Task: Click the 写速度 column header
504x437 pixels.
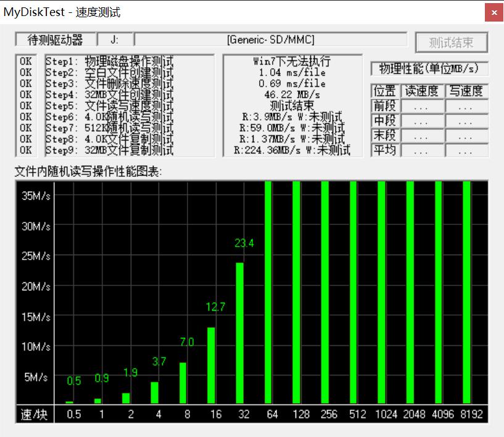Action: pos(466,91)
